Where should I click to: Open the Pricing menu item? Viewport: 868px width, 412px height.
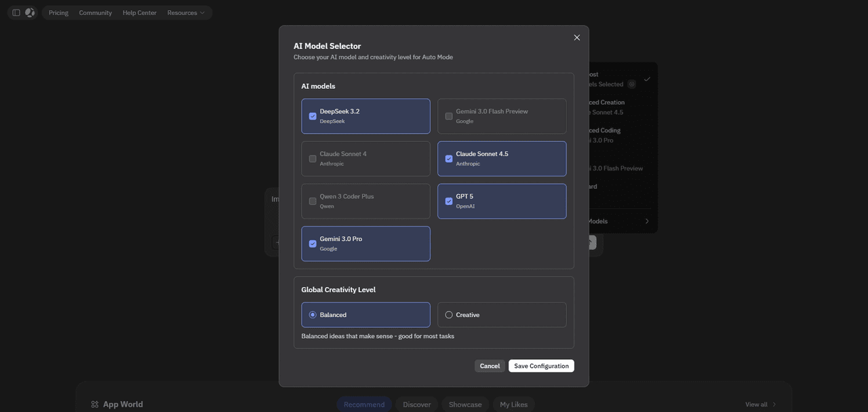(58, 13)
